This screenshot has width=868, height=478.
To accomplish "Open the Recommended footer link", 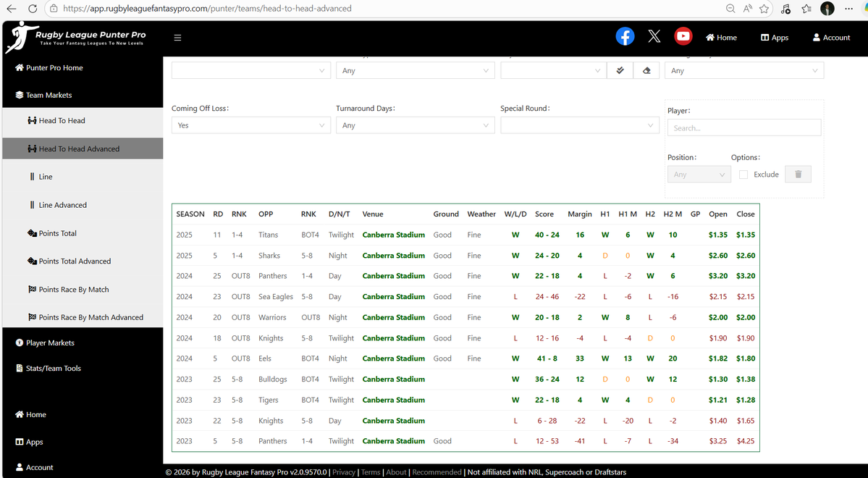I will (x=437, y=472).
